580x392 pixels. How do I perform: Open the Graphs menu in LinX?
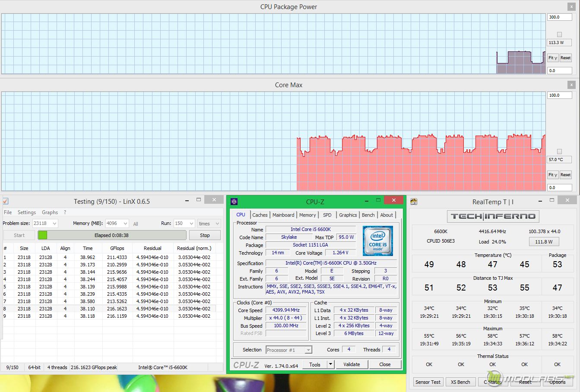50,212
